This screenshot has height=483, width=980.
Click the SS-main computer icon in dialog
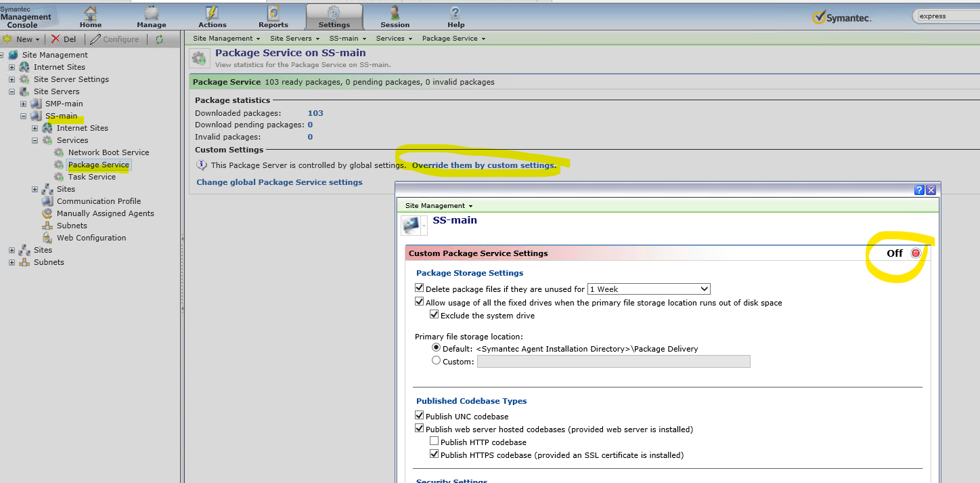click(x=411, y=225)
